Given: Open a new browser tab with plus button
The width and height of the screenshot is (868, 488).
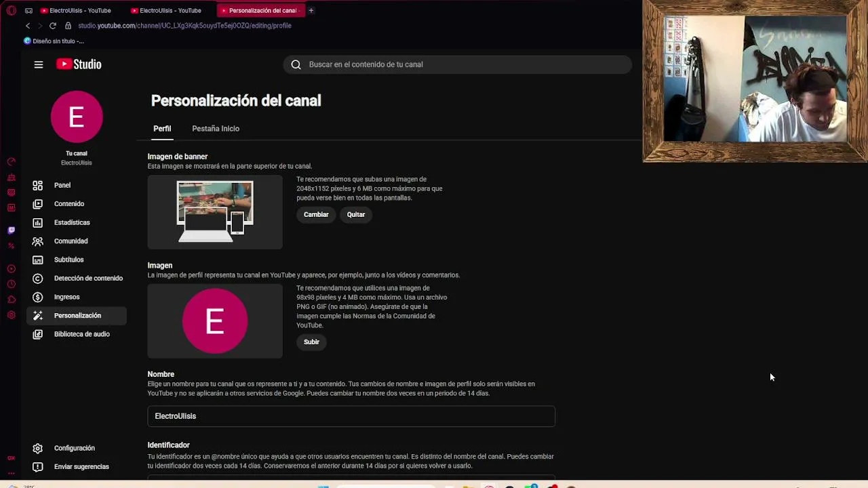Looking at the screenshot, I should 311,10.
